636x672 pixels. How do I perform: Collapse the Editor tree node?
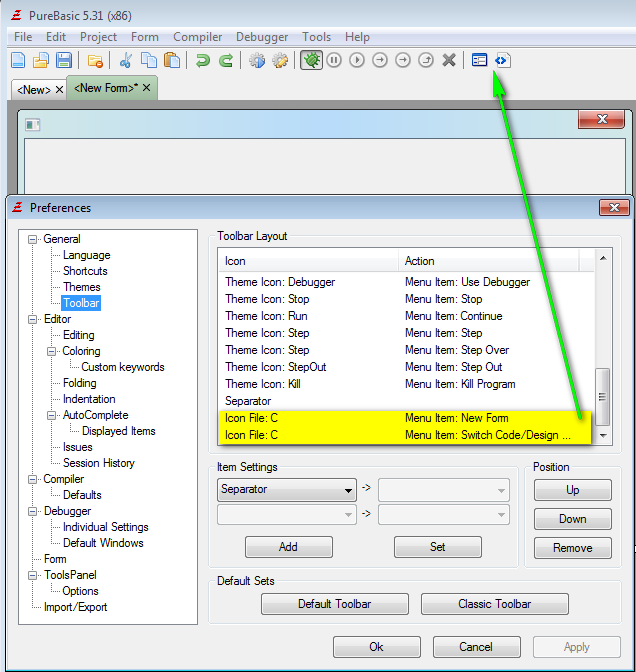[x=32, y=319]
